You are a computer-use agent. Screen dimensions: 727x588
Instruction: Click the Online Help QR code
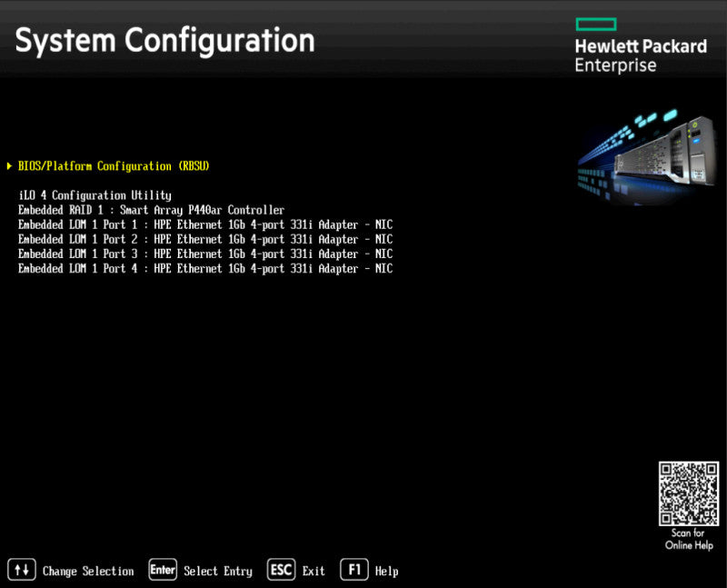tap(689, 493)
